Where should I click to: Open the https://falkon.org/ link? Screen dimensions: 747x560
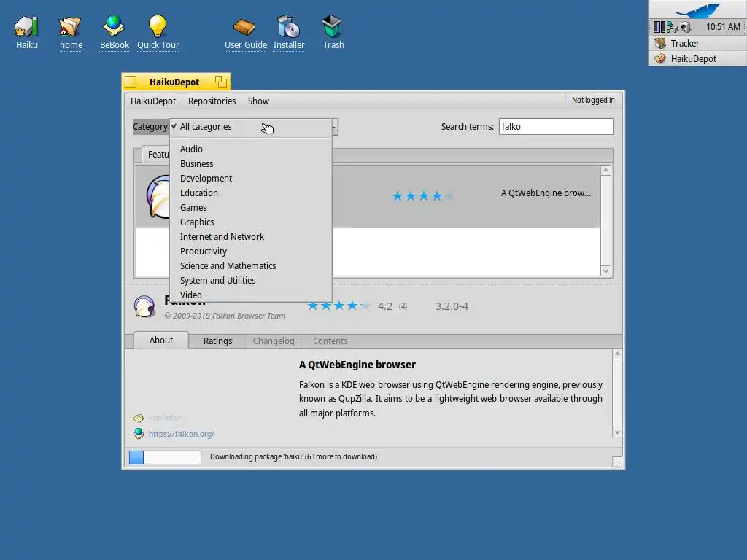click(181, 434)
